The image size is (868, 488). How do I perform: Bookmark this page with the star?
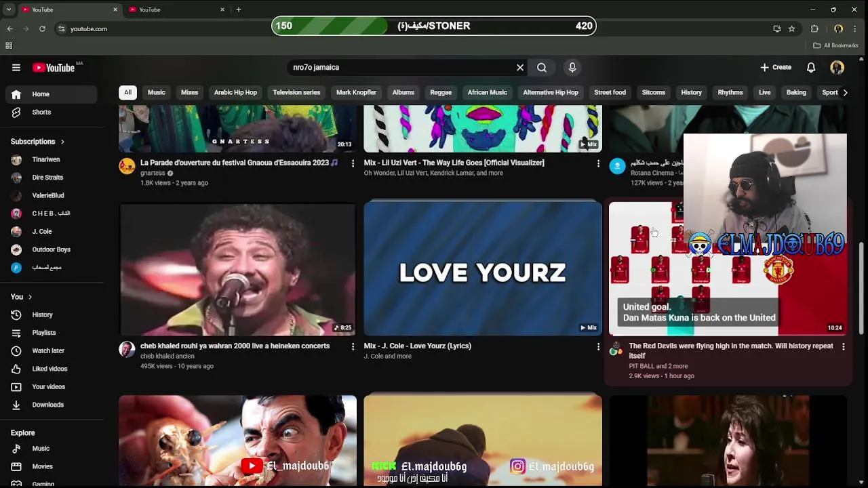click(791, 28)
